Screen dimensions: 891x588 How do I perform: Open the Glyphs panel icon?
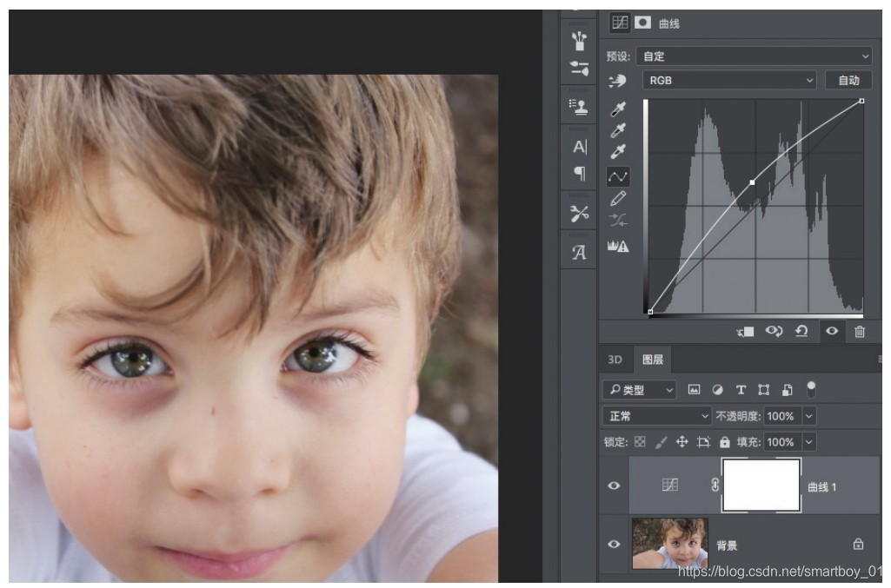(579, 253)
